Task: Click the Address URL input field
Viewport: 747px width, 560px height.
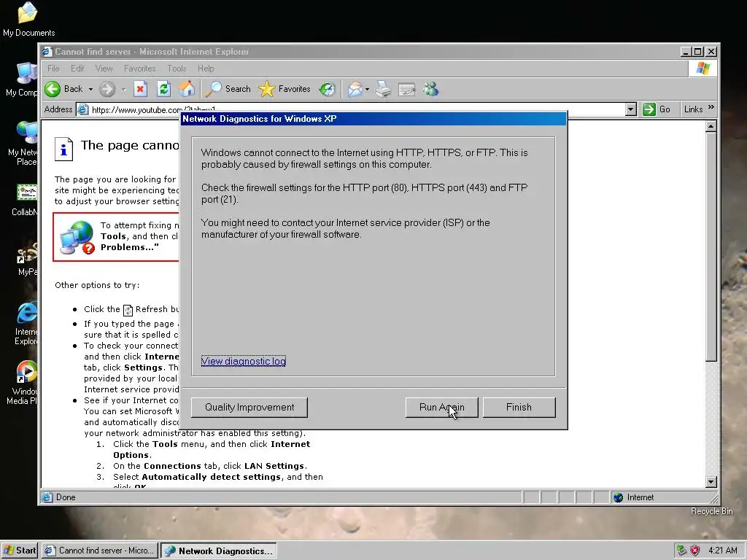Action: point(357,109)
